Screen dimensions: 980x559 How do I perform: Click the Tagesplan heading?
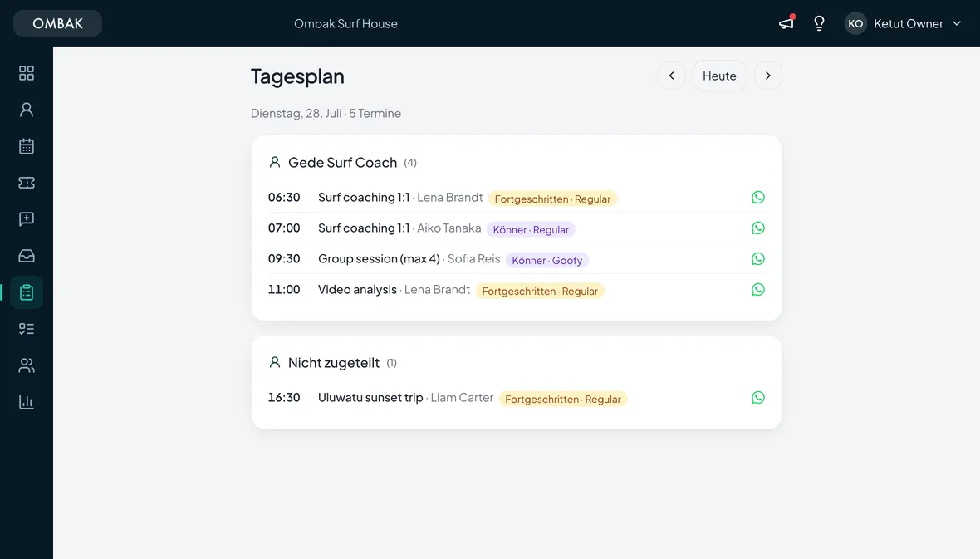(x=297, y=76)
